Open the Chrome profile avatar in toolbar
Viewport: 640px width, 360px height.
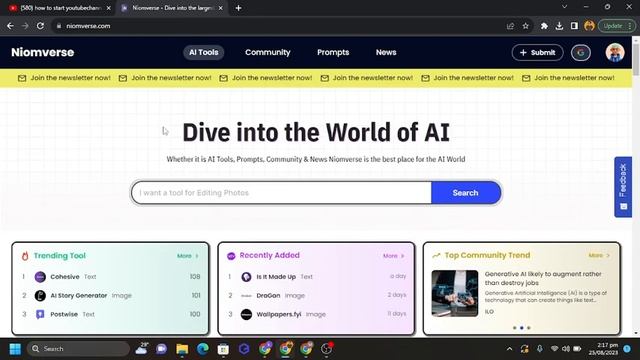pos(589,26)
